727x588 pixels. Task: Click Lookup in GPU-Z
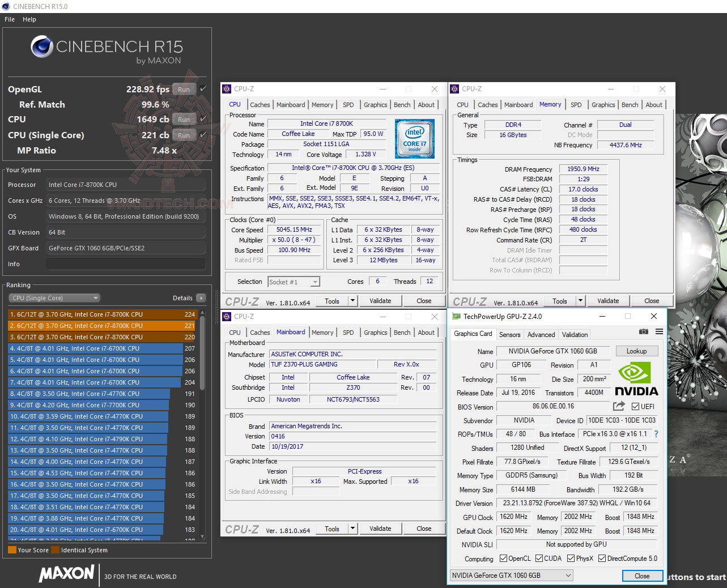(636, 351)
